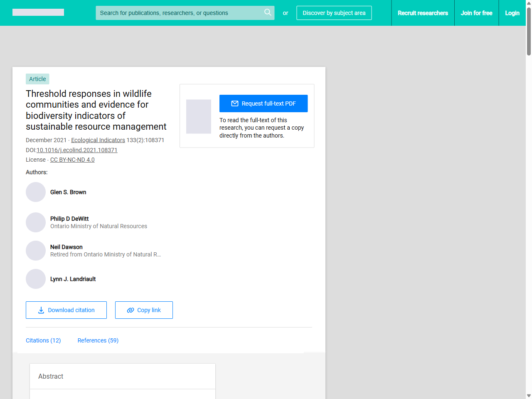Open the Login page
532x399 pixels.
point(512,13)
